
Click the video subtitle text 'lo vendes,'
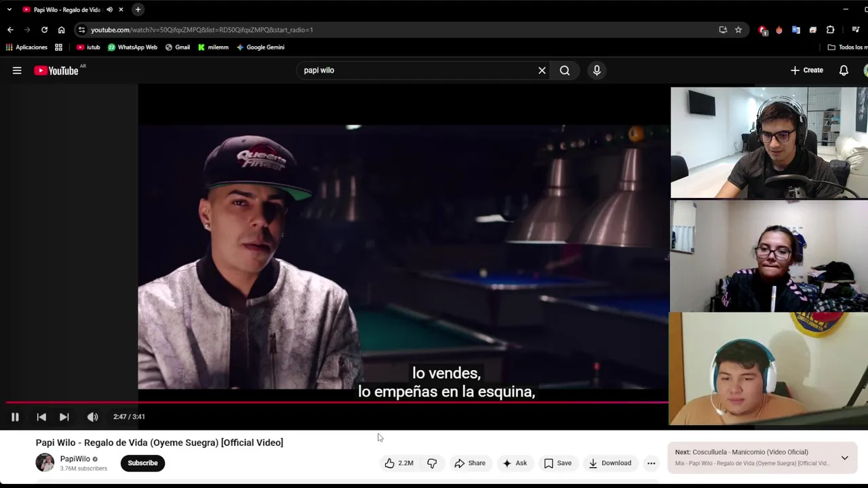(x=446, y=373)
